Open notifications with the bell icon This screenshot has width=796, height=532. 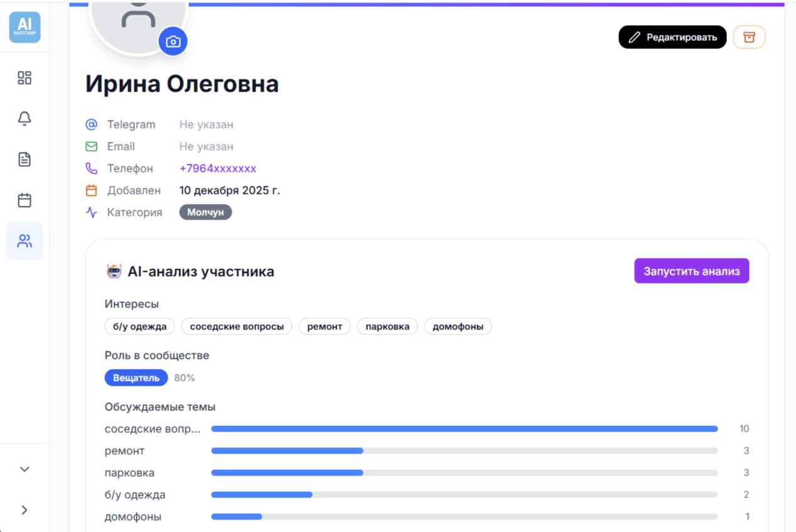pos(24,118)
